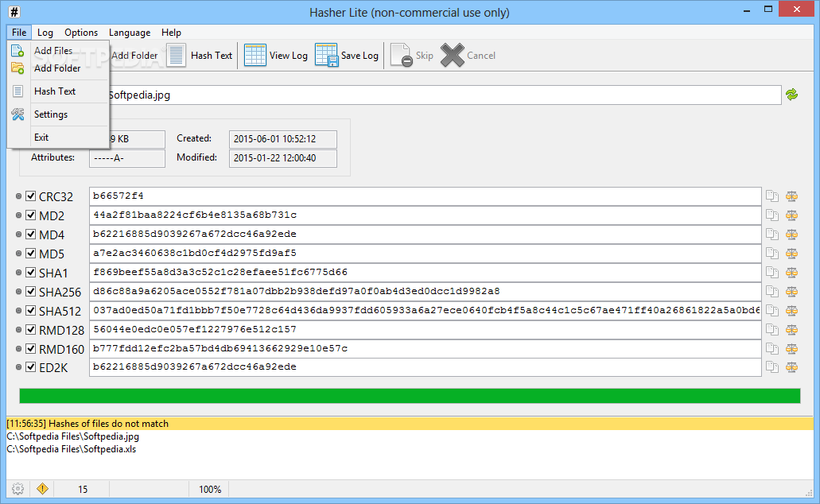
Task: Open Settings from the File menu
Action: pyautogui.click(x=51, y=114)
